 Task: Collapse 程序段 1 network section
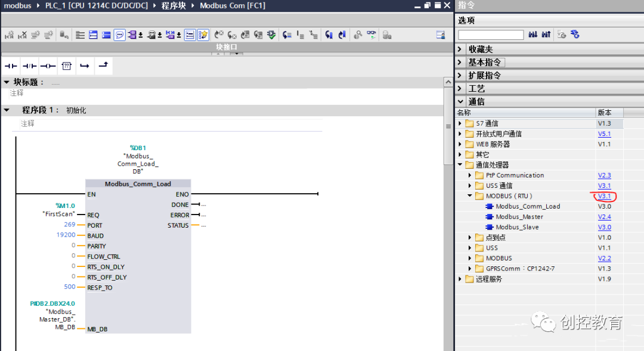coord(7,110)
